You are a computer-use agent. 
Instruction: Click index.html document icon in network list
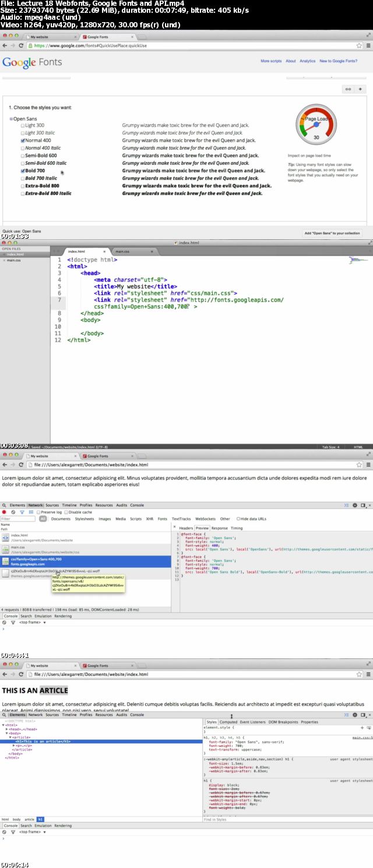[x=5, y=537]
